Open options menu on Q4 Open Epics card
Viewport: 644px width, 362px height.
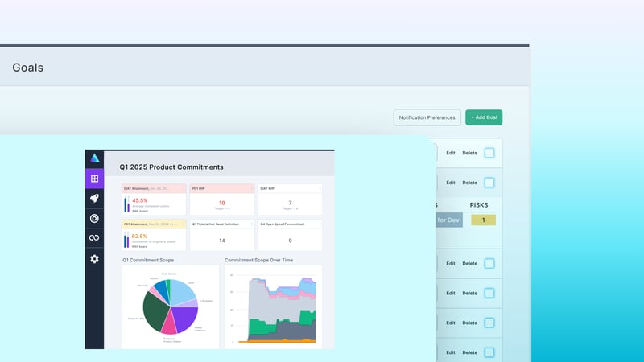coord(320,224)
